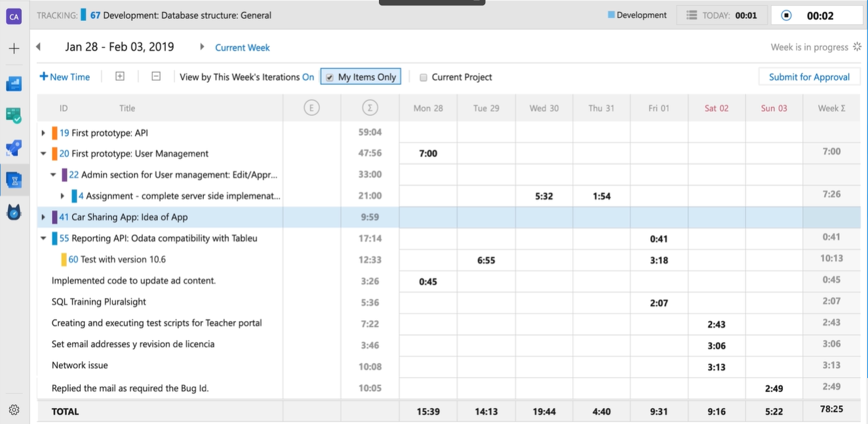Click New Time button
Screen dimensions: 868x424
point(65,77)
